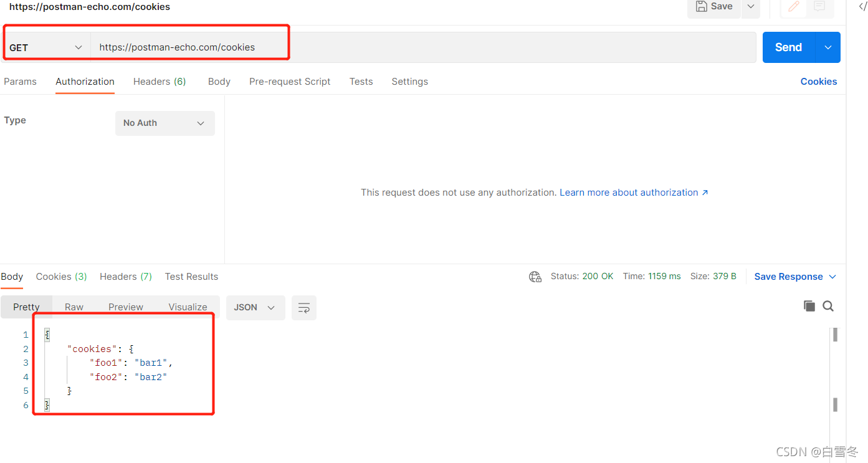868x463 pixels.
Task: Open the response Cookies (3) tab
Action: coord(61,277)
